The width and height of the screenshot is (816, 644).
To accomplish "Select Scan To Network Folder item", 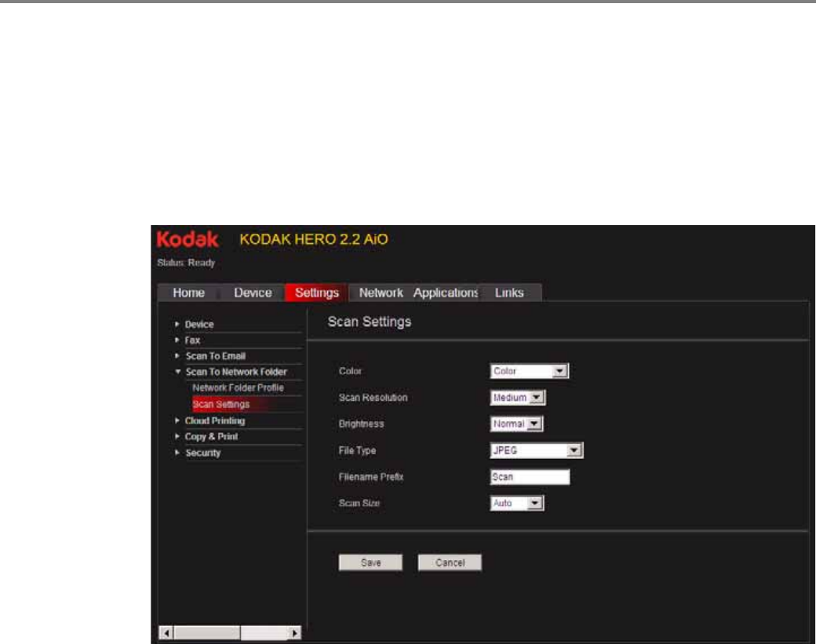I will [x=236, y=372].
